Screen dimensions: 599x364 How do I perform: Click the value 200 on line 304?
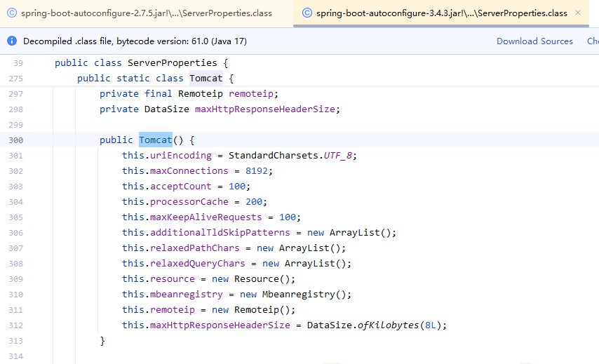tap(254, 202)
